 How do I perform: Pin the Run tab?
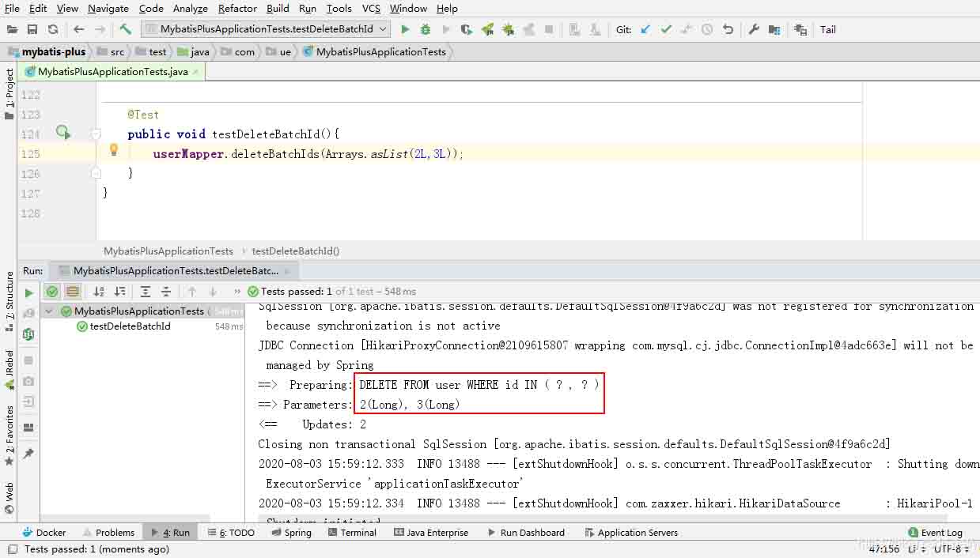(x=28, y=453)
